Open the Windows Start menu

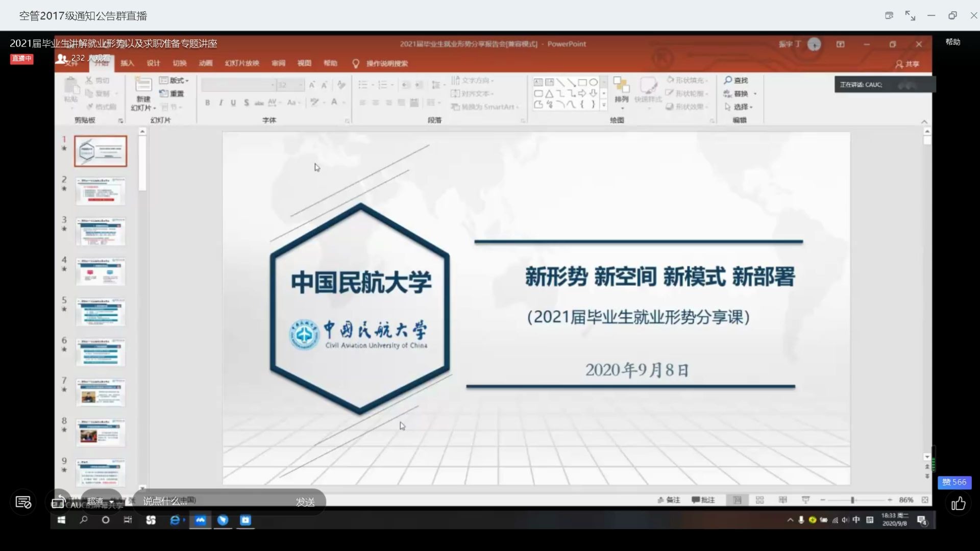(61, 520)
